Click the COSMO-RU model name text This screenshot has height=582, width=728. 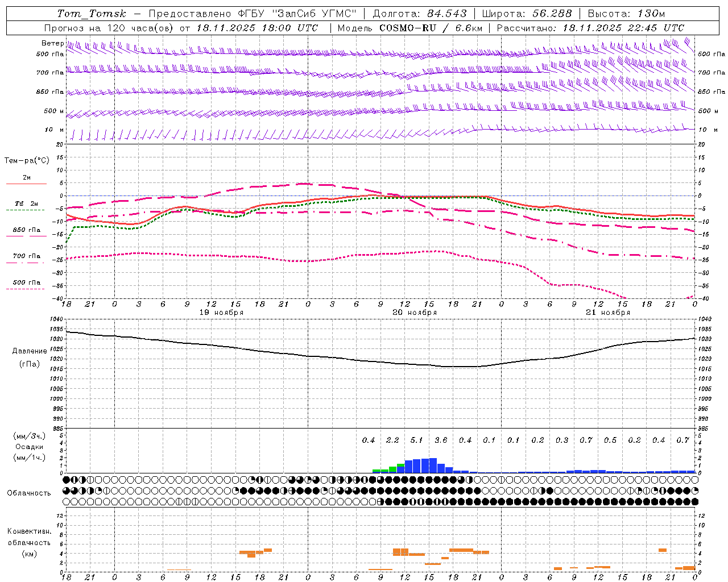point(408,28)
